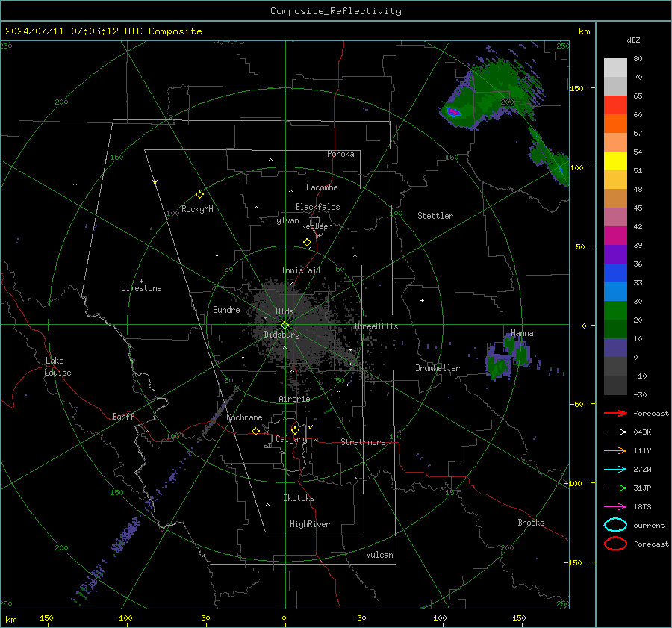672x628 pixels.
Task: Click the Sundre label
Action: 226,310
